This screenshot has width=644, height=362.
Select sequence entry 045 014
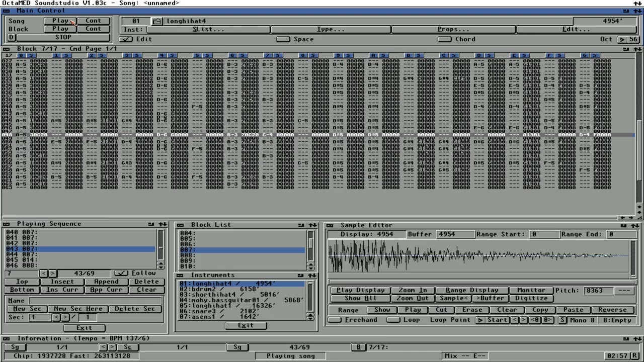(x=80, y=260)
